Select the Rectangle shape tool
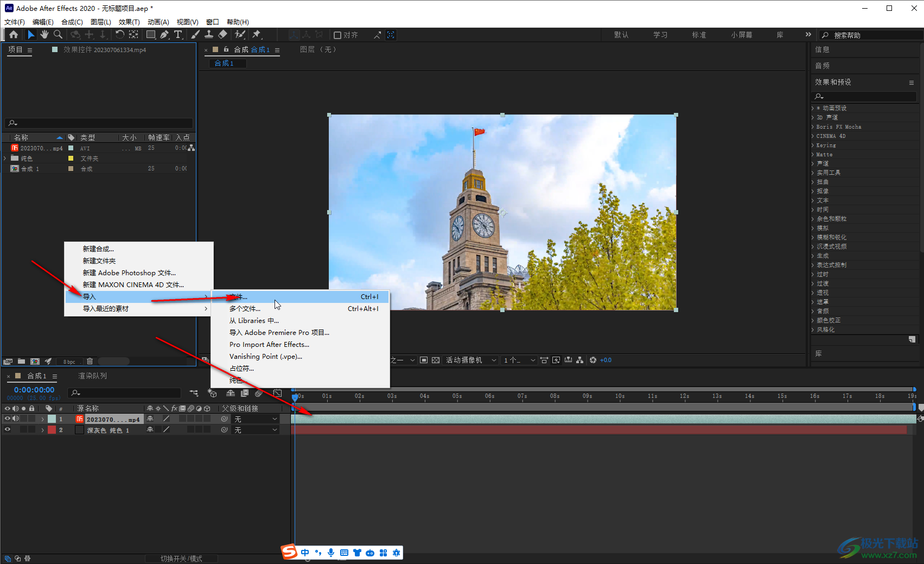 [x=151, y=35]
